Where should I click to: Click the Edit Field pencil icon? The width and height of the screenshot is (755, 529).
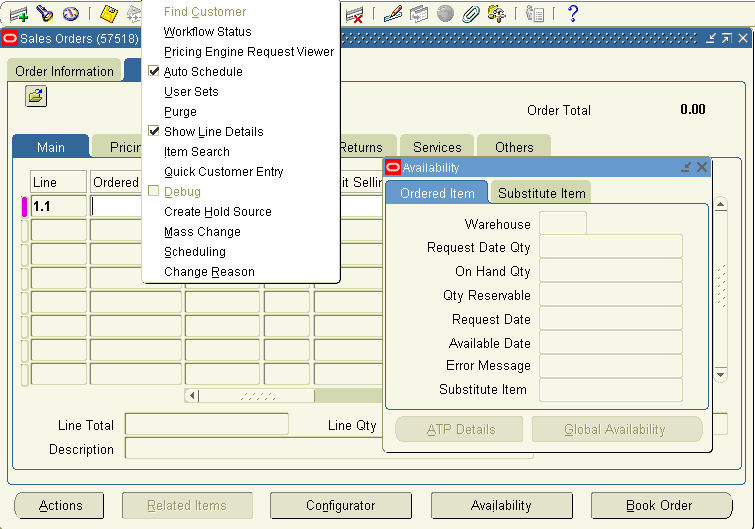393,14
